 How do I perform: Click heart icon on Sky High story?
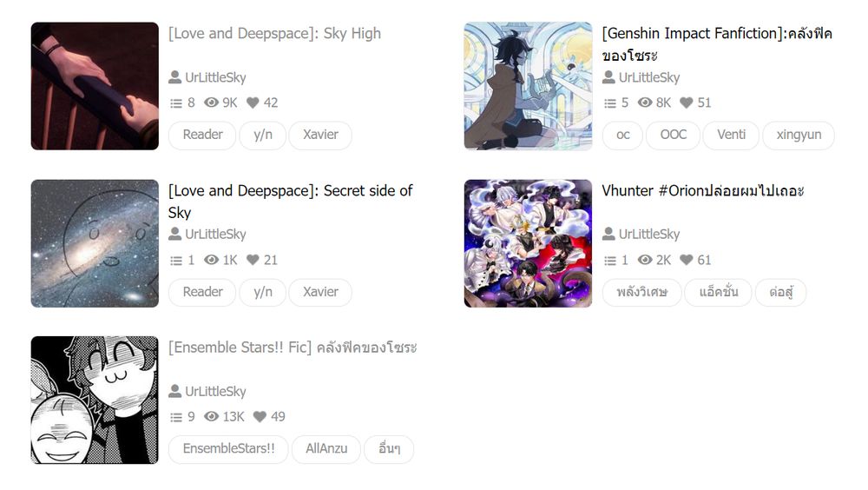tap(253, 103)
